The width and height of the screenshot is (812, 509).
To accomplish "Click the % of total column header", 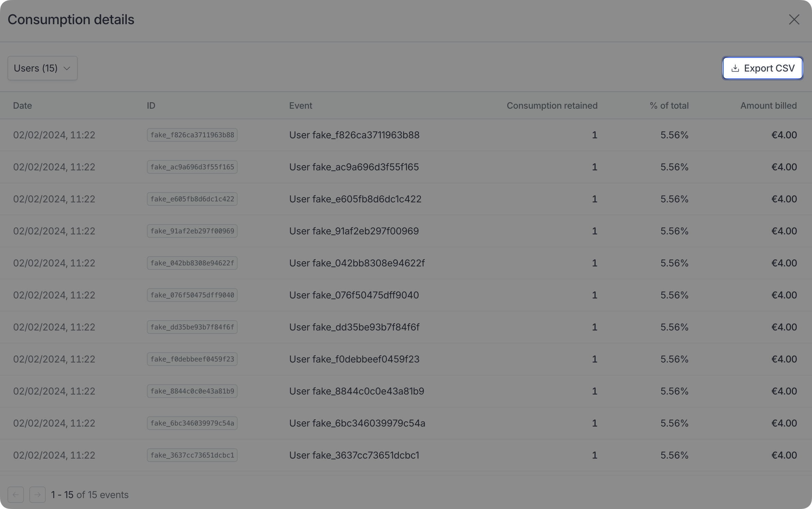I will point(669,106).
